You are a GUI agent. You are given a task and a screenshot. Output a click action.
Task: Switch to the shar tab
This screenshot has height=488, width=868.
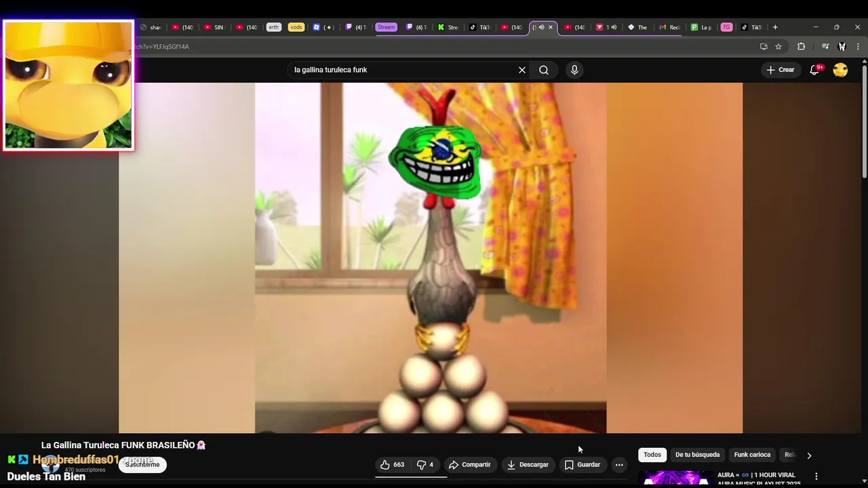point(151,27)
